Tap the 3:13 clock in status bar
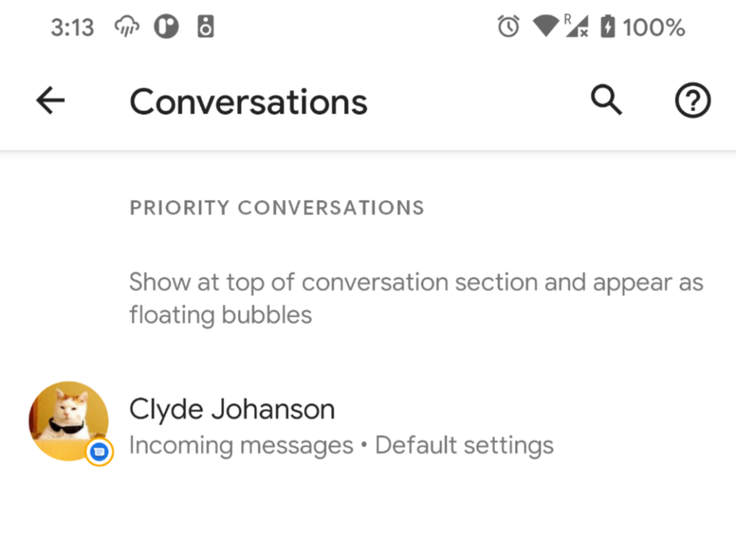This screenshot has width=736, height=560. [72, 28]
